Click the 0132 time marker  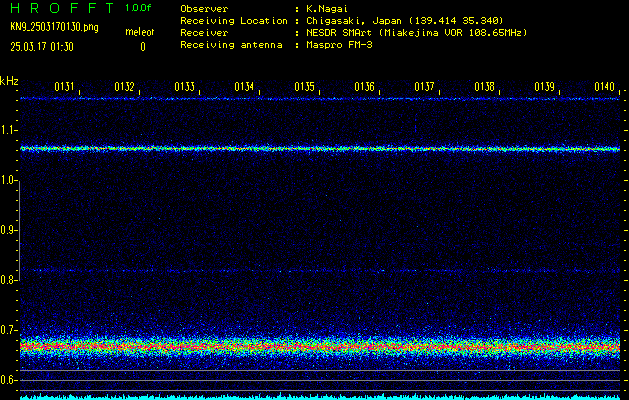124,87
